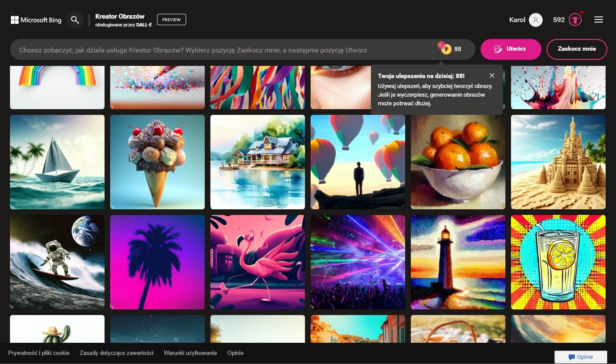This screenshot has height=364, width=616.
Task: Click the 592 rewards points count
Action: pyautogui.click(x=559, y=20)
